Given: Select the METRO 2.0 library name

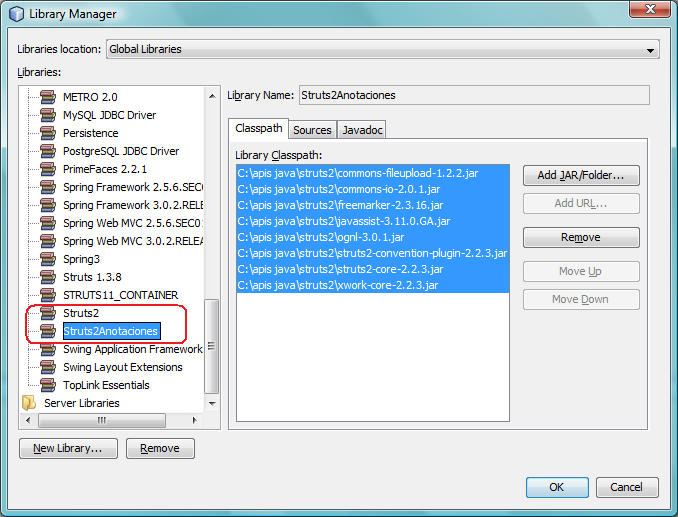Looking at the screenshot, I should pyautogui.click(x=90, y=97).
